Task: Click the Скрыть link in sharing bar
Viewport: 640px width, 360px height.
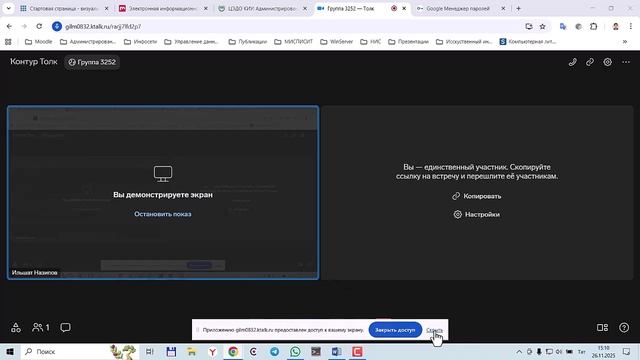Action: point(434,330)
